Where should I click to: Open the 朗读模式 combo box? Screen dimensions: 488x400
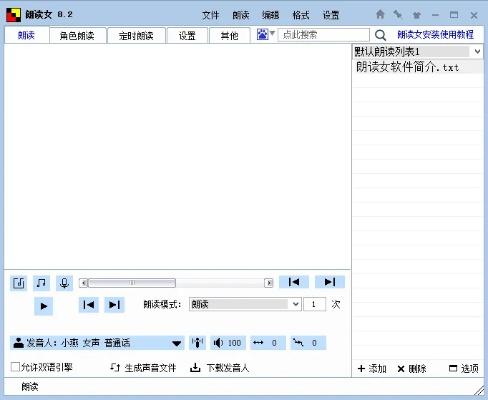[245, 304]
